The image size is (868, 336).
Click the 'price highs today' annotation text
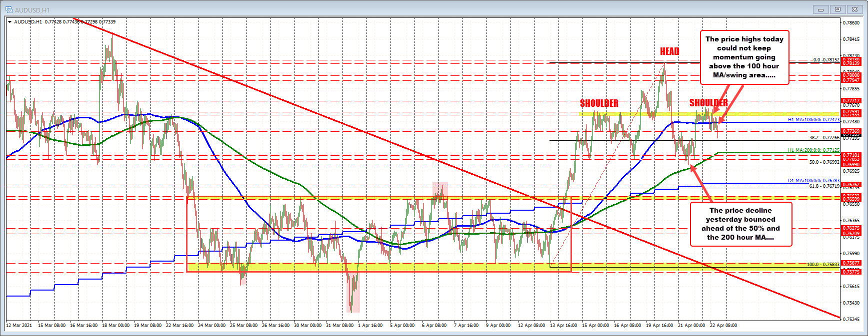744,57
